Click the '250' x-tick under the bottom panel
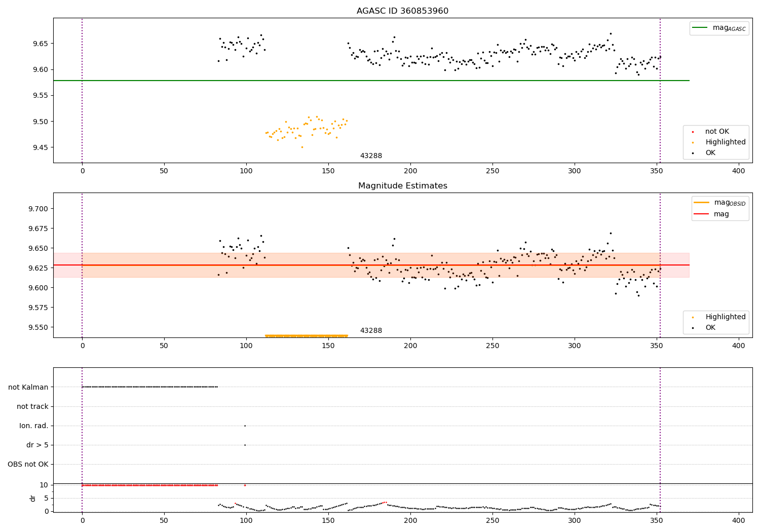 pyautogui.click(x=492, y=520)
